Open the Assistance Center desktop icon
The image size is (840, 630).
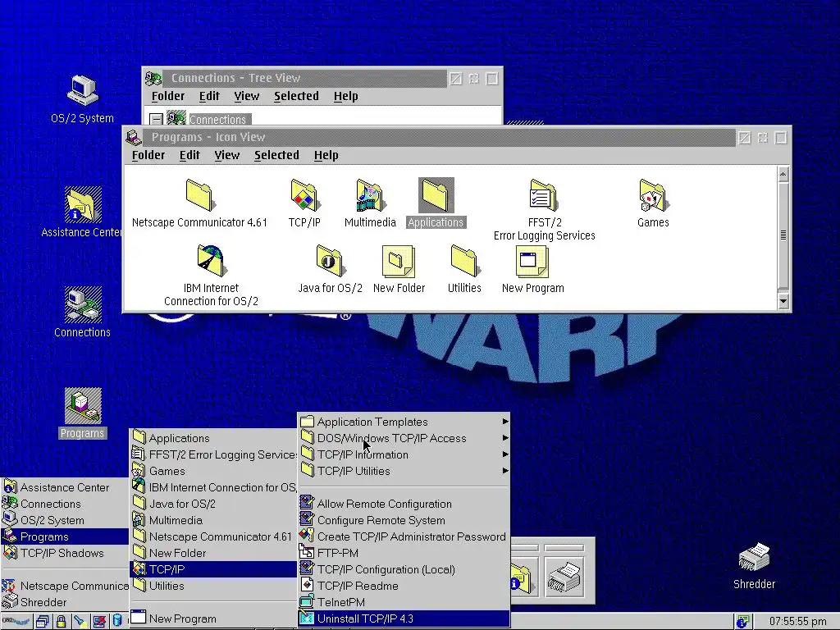click(x=83, y=204)
